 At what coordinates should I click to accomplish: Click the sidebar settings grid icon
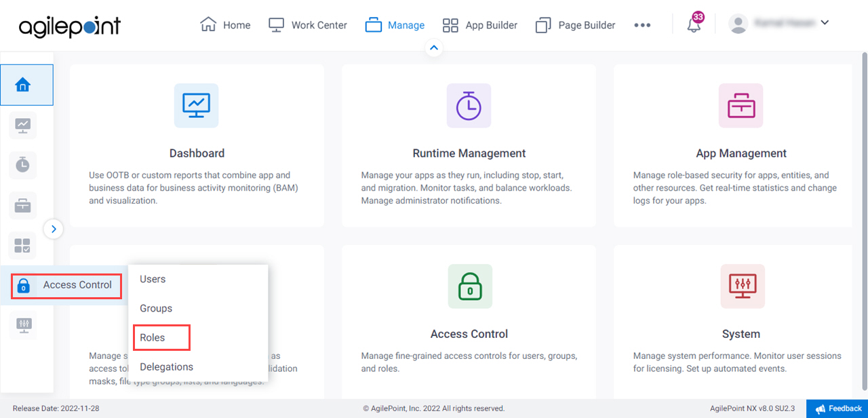pyautogui.click(x=23, y=245)
